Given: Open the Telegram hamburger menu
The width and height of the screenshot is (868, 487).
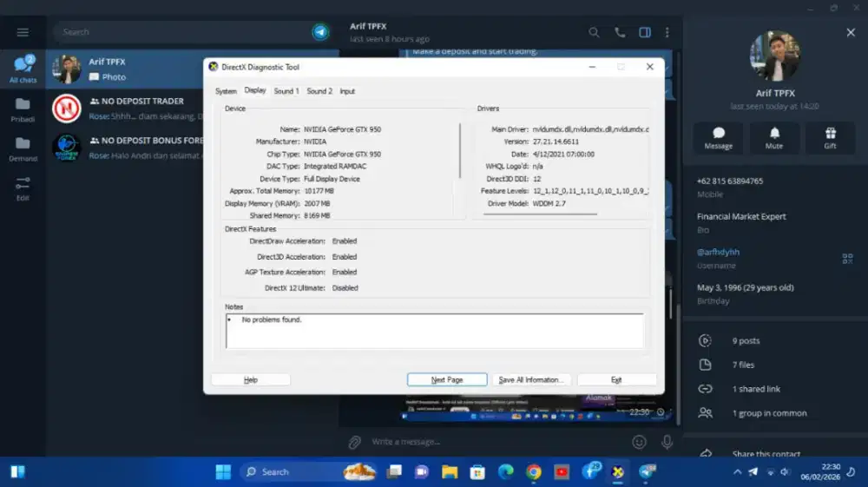Looking at the screenshot, I should [x=23, y=32].
